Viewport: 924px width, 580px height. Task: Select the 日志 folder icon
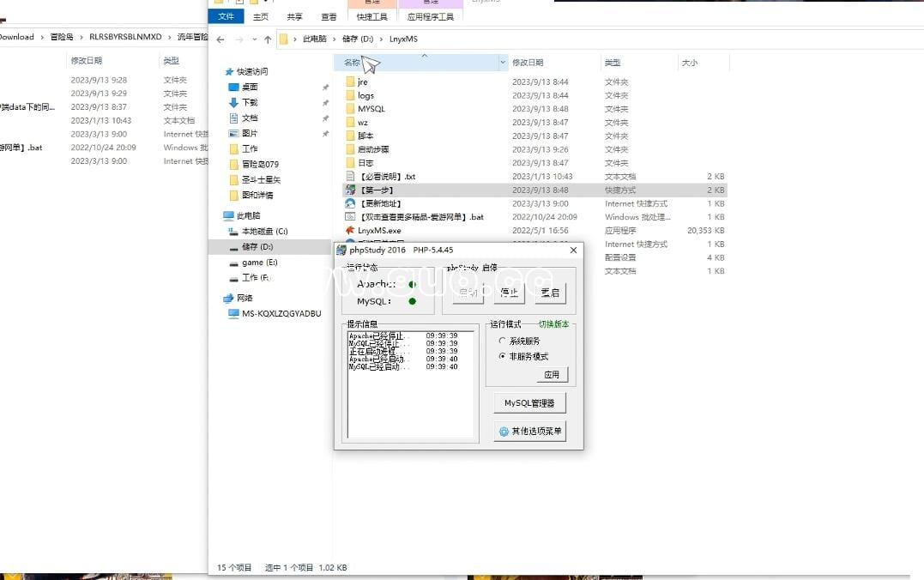tap(350, 163)
